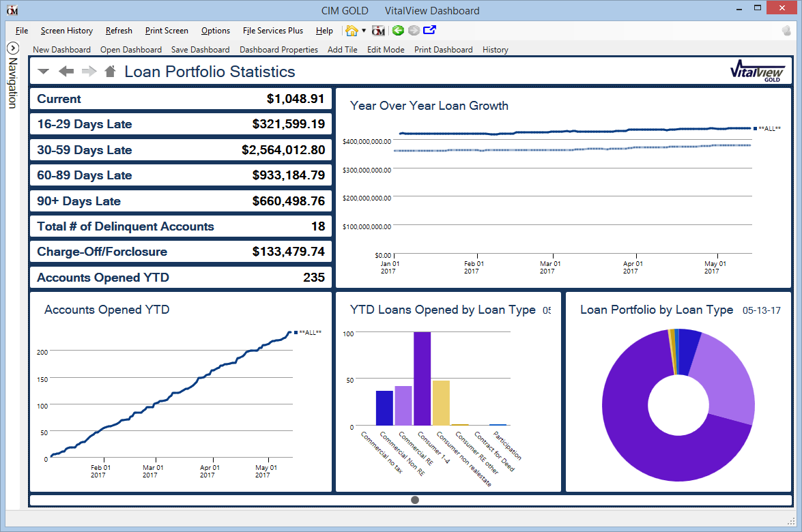
Task: Open the dashboard title dropdown triangle
Action: [44, 72]
